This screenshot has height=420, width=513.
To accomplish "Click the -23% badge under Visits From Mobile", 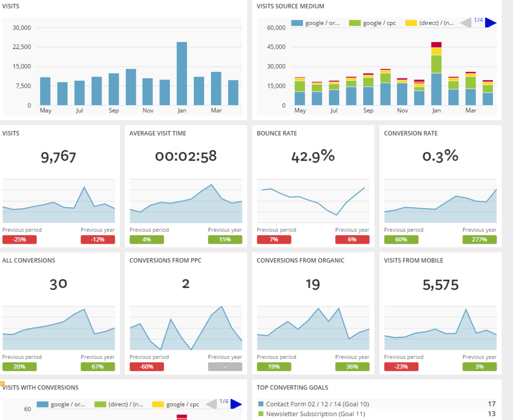I will pyautogui.click(x=401, y=367).
